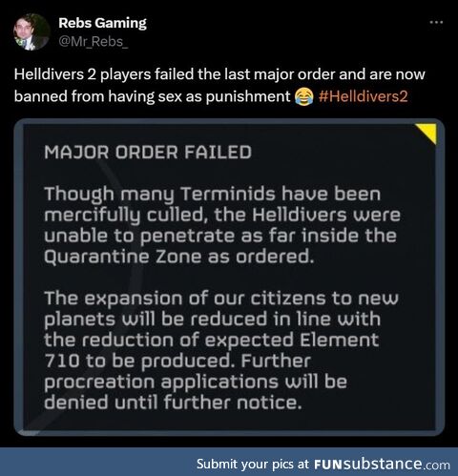Viewport: 458px width, 476px height.
Task: Click the 'procreation applications will be' line
Action: pyautogui.click(x=196, y=382)
